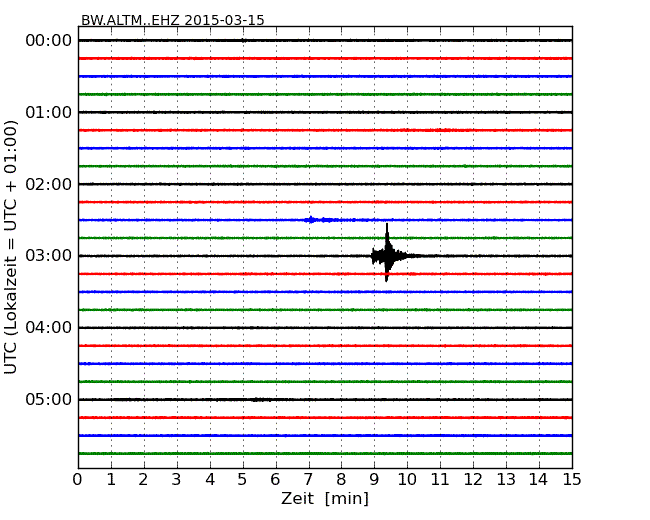Image resolution: width=650 pixels, height=520 pixels.
Task: Click the small blue wave burst near minute 7
Action: coord(319,220)
